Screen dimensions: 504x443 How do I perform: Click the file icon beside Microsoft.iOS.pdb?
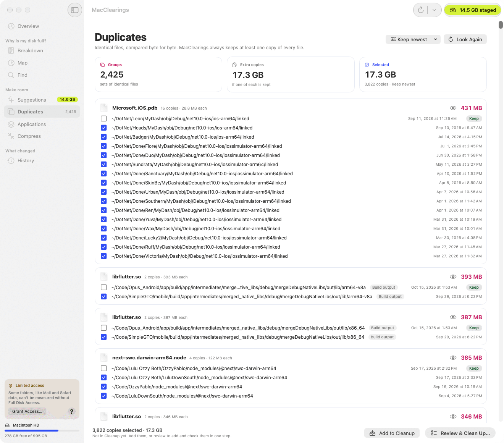coord(103,108)
